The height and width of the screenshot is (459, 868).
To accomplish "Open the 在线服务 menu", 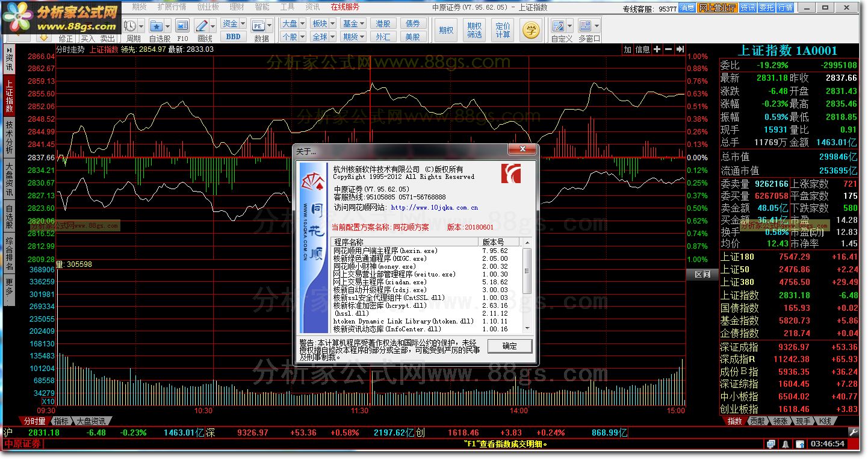I will pos(345,7).
